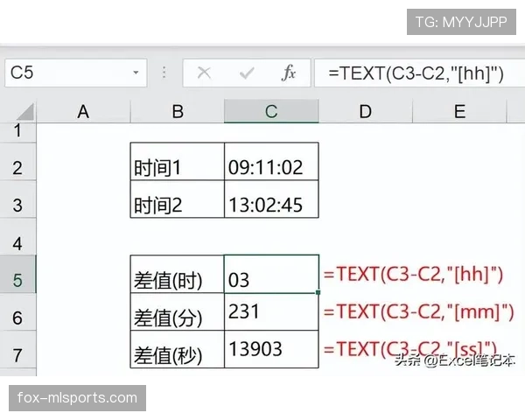Click red text =TEXT(C3-C2,"[mm]")
The height and width of the screenshot is (420, 525).
(x=418, y=312)
